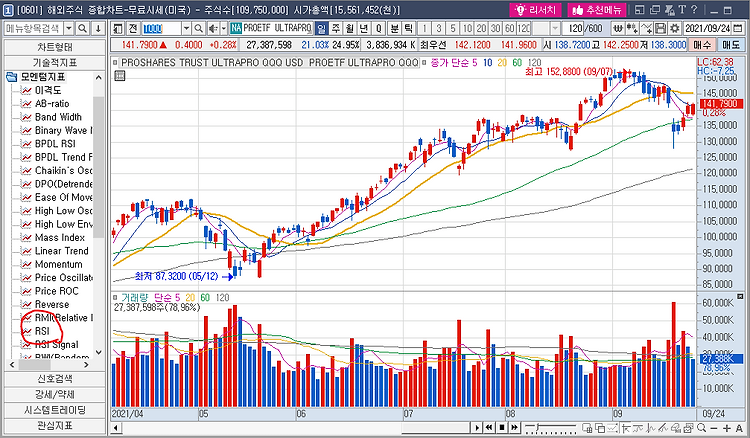Screen dimensions: 750x438
Task: Click the stop button below chart
Action: (x=501, y=427)
